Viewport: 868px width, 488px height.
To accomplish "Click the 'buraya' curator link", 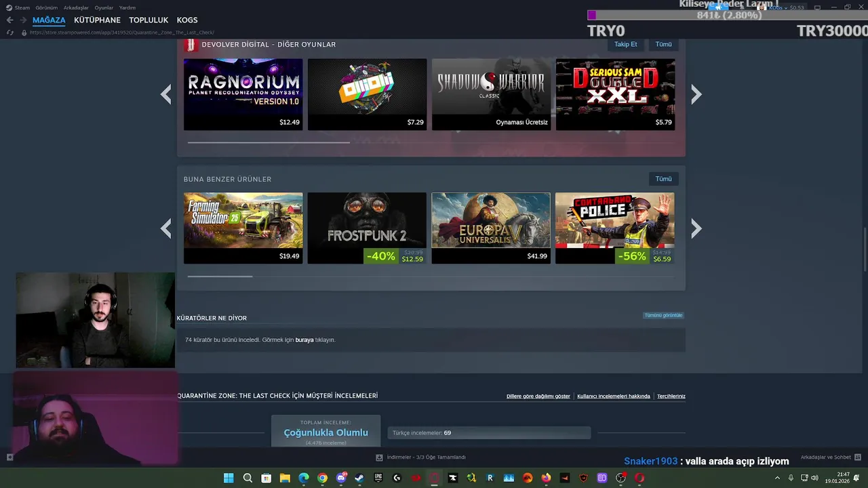I will (304, 340).
